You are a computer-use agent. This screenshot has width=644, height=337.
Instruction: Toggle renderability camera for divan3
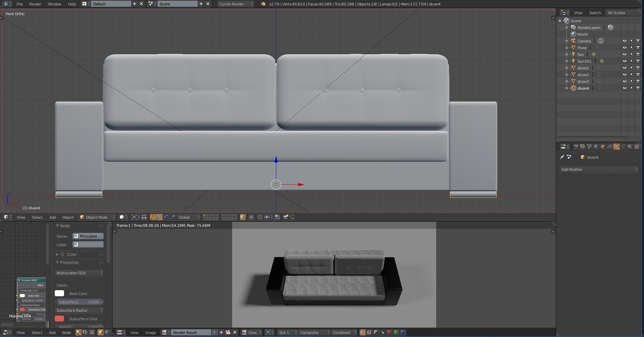(638, 82)
